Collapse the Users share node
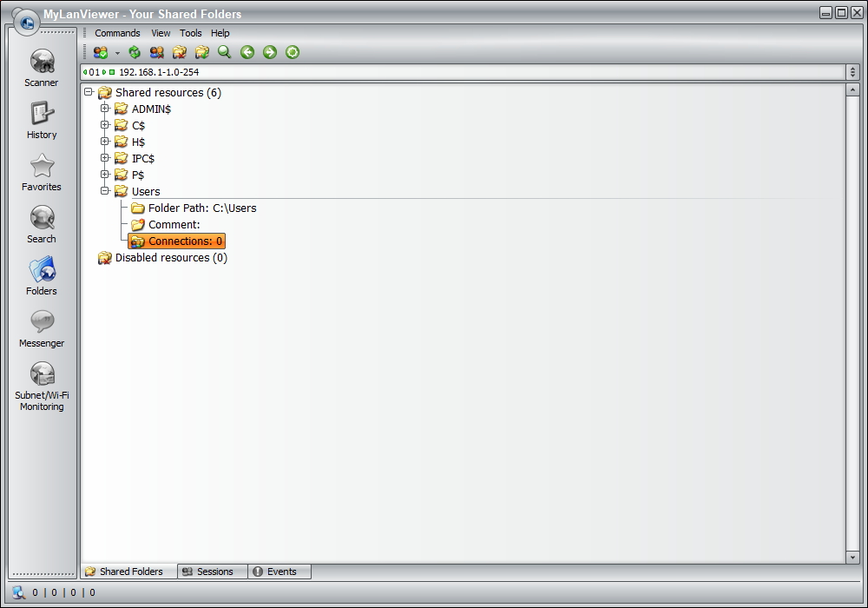This screenshot has width=868, height=608. [x=105, y=191]
